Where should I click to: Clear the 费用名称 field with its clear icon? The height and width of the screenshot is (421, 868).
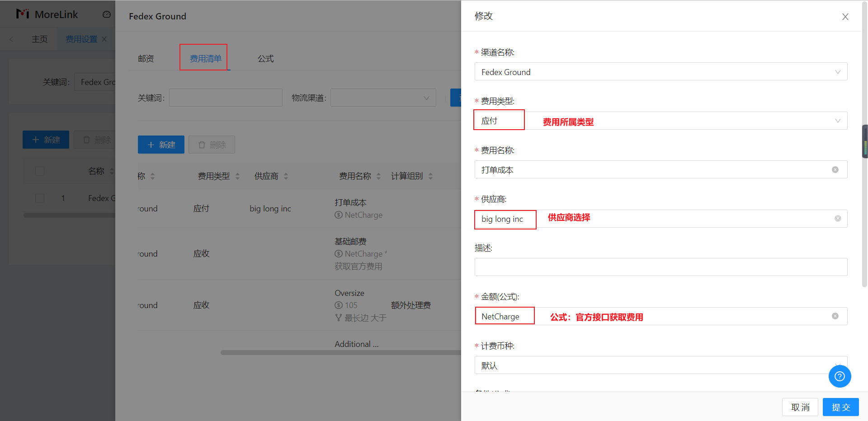point(835,170)
